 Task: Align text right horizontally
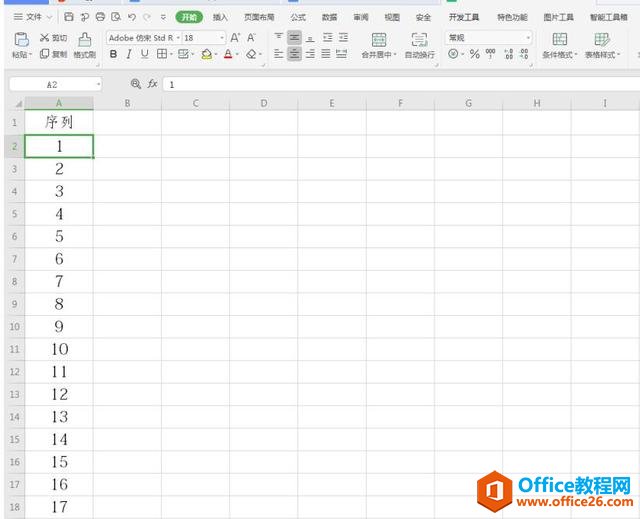point(310,54)
